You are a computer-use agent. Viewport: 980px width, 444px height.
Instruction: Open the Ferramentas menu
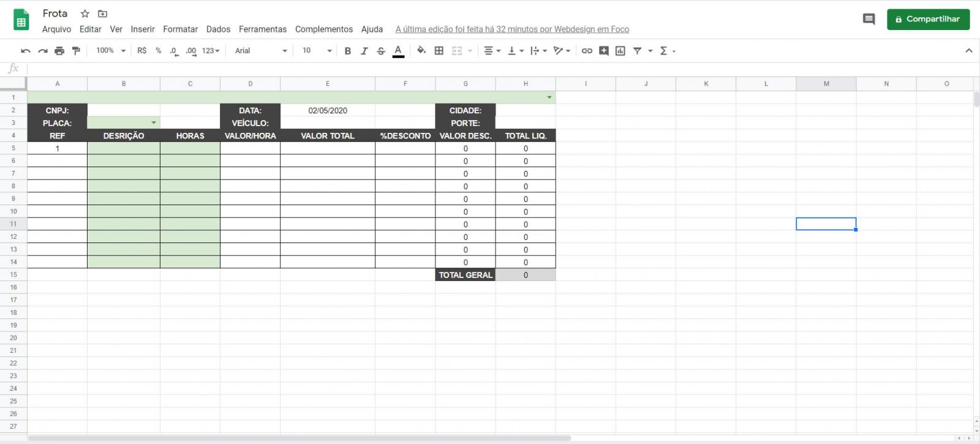click(x=263, y=29)
